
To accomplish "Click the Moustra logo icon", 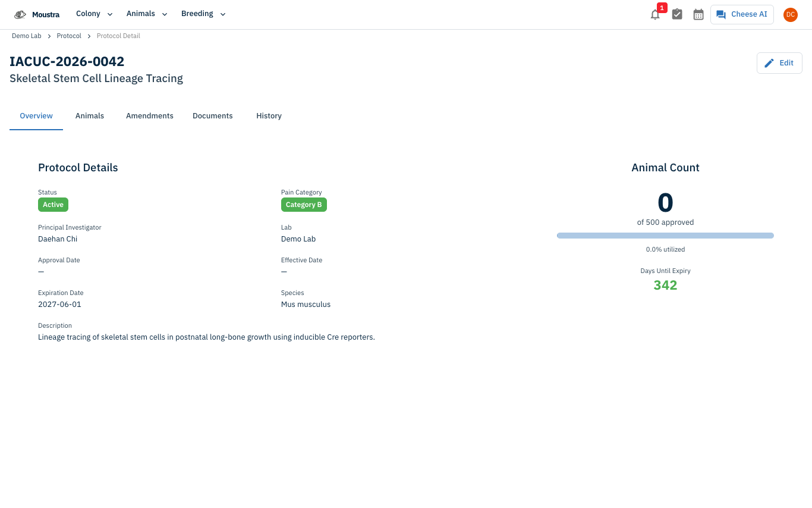I will pos(20,14).
